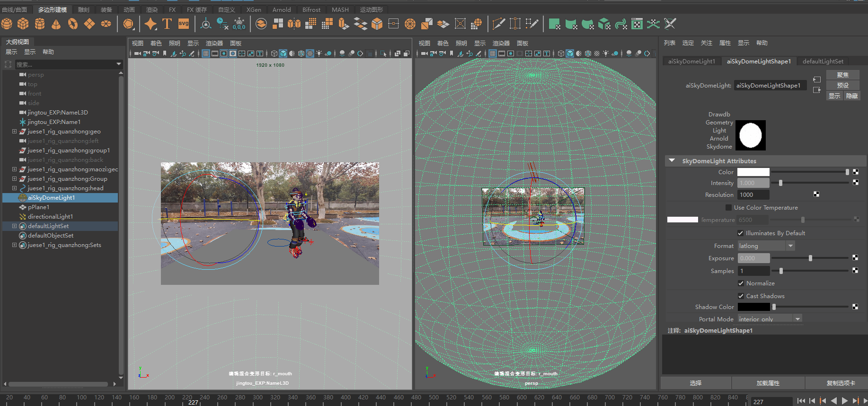868x406 pixels.
Task: Collapse the SkyDomeLight Attributes section
Action: coord(672,161)
